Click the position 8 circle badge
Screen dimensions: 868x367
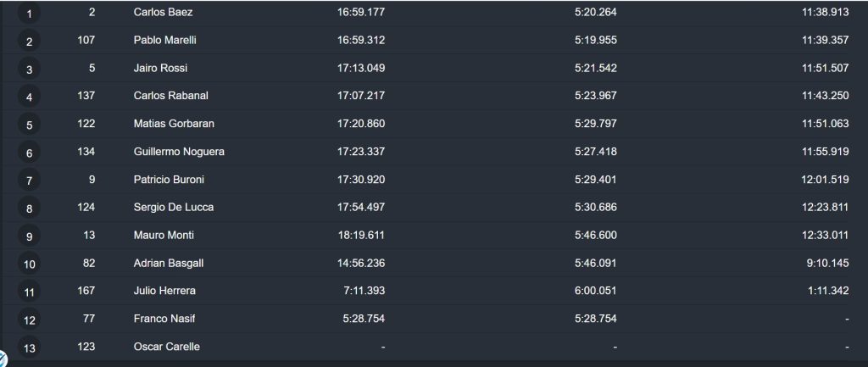29,209
